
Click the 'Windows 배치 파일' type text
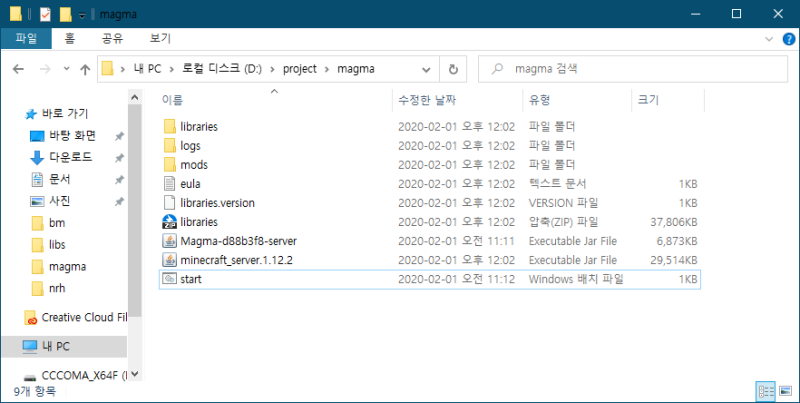pos(576,279)
